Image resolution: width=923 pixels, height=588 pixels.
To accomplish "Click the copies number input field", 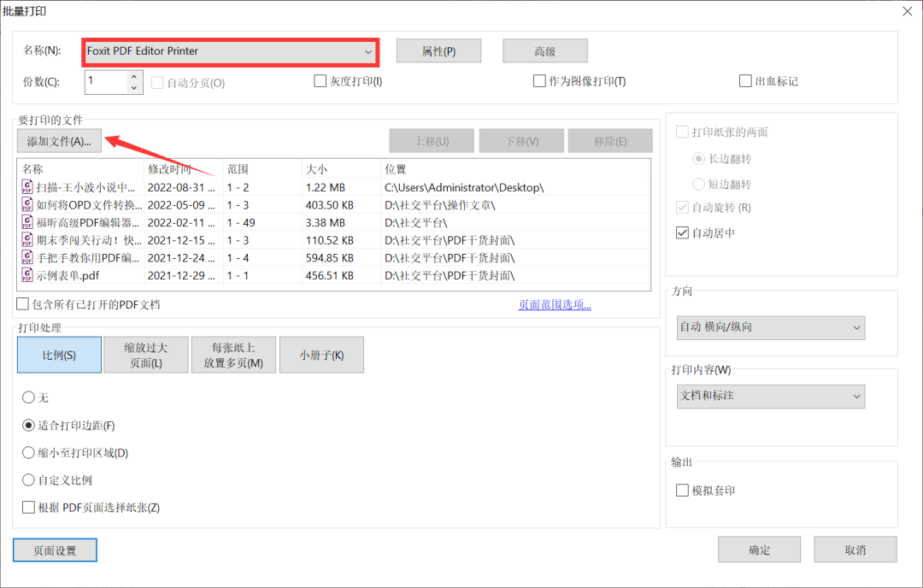I will point(106,82).
